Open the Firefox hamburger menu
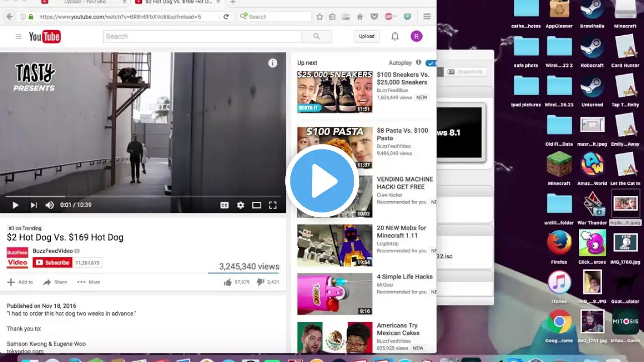 (x=427, y=17)
